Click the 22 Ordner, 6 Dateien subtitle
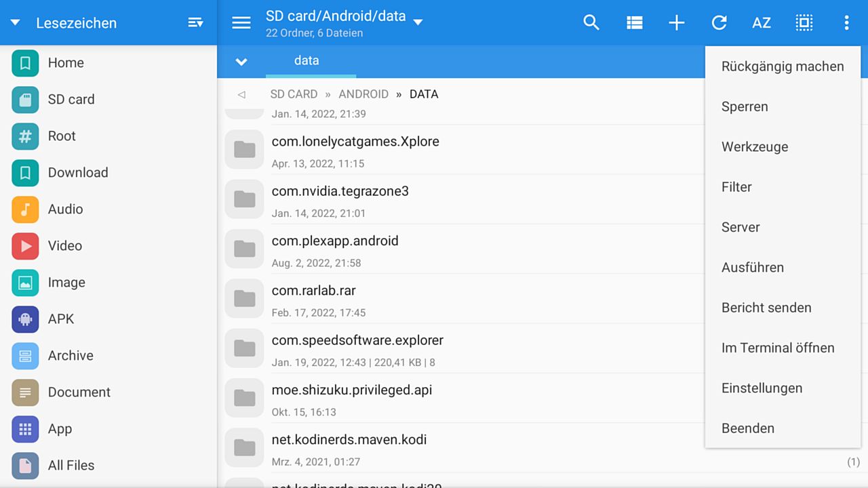The image size is (868, 488). point(314,33)
